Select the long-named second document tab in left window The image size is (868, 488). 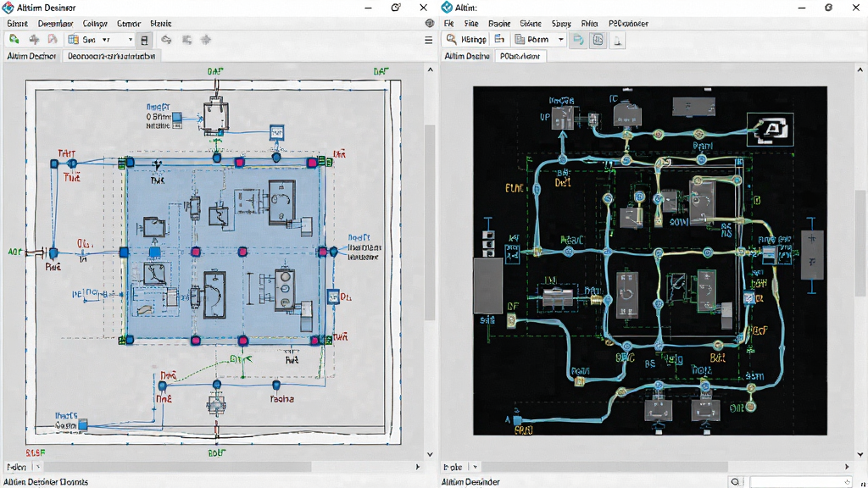point(111,56)
